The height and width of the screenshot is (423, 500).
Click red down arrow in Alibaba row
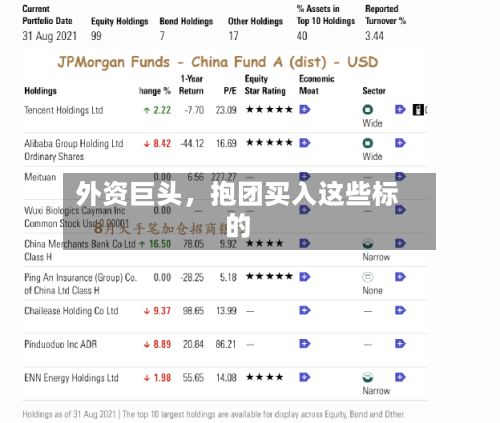point(146,144)
